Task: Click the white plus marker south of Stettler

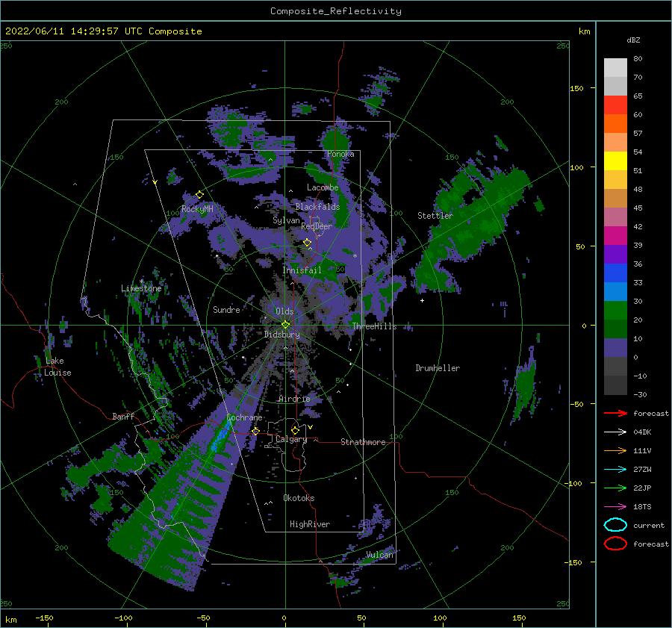Action: (422, 300)
